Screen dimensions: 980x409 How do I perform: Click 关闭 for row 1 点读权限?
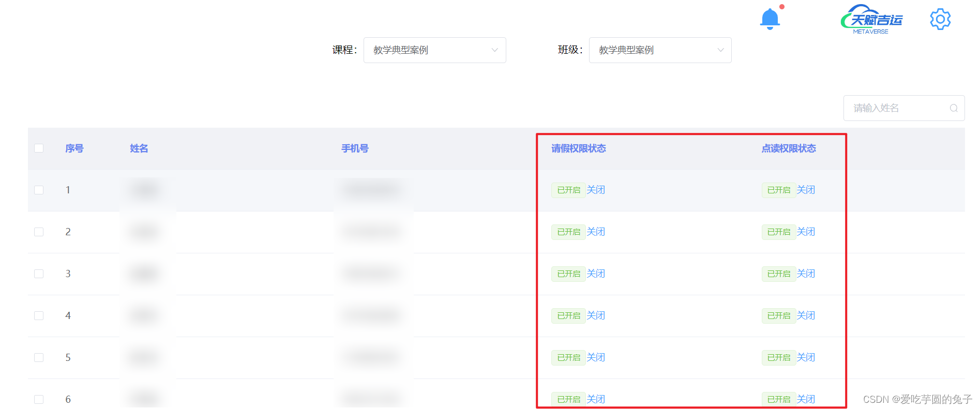coord(806,190)
